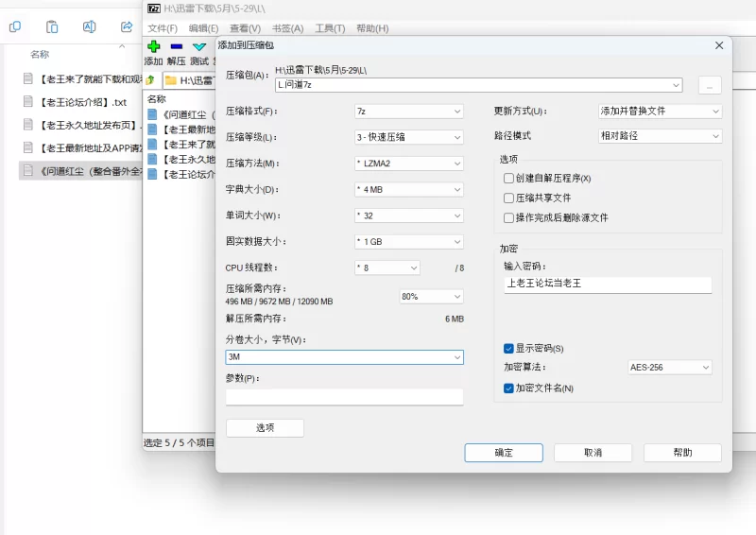Expand the 压缩等级 quick compression dropdown
The image size is (756, 535).
(x=409, y=137)
